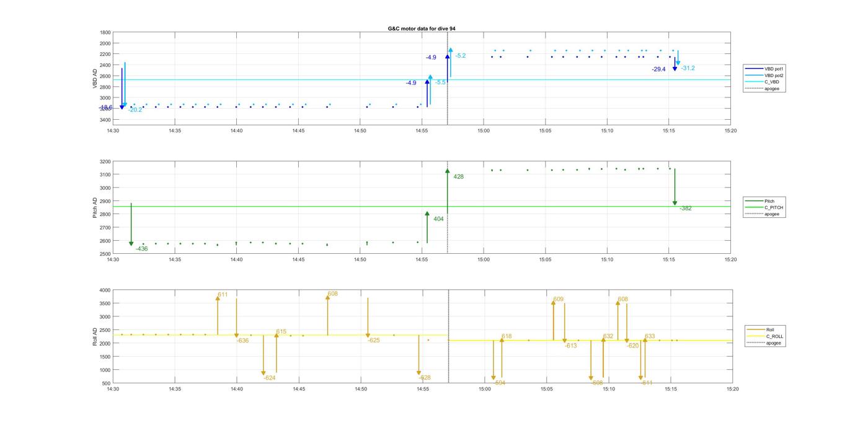This screenshot has width=868, height=430.
Task: Click the '3400' tick on the VBD axis
Action: click(105, 120)
